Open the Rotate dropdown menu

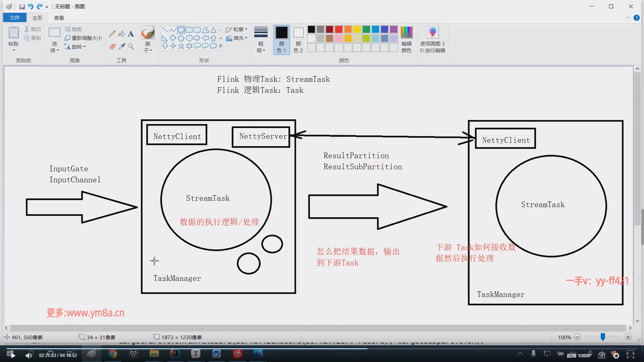[76, 47]
